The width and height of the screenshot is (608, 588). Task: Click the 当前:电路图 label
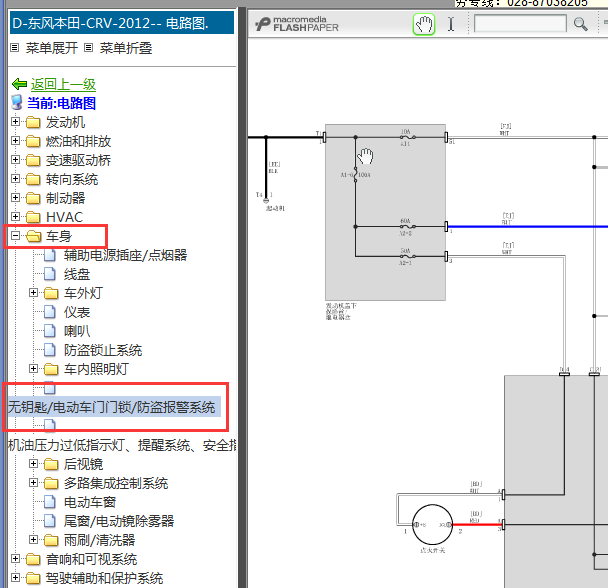pos(61,103)
